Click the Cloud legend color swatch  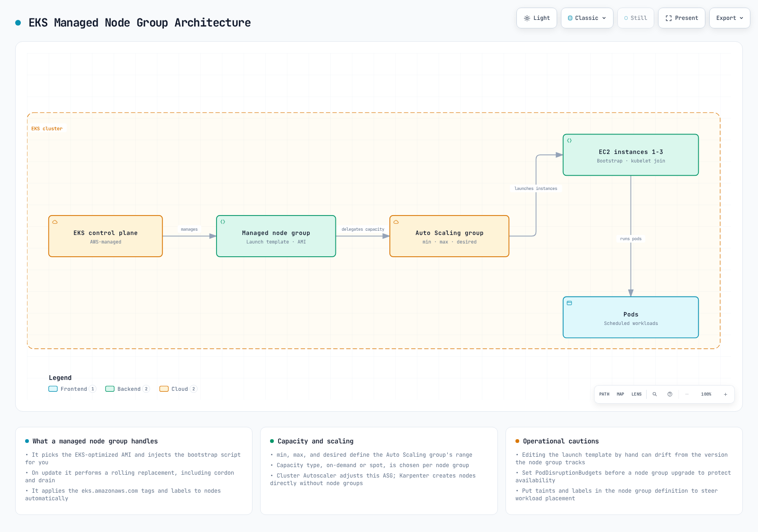[164, 389]
